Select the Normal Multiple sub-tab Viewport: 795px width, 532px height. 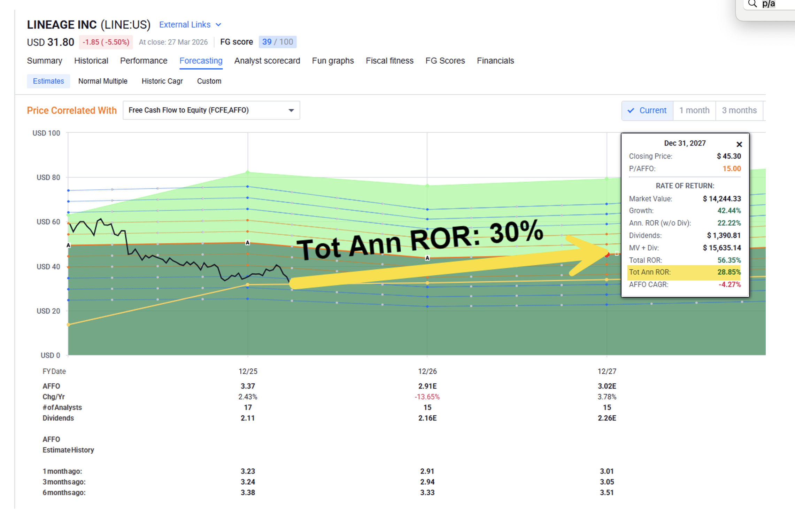[x=103, y=81]
